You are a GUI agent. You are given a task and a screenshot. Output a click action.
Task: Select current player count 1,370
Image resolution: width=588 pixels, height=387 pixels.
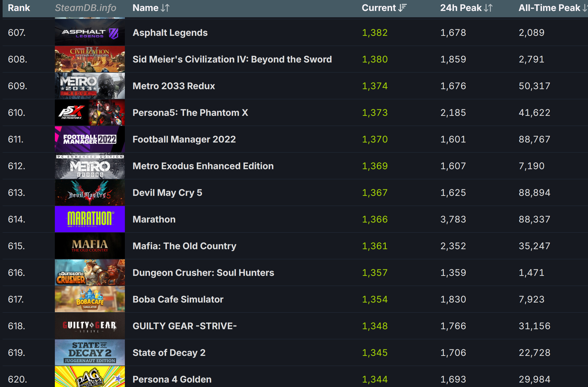[x=375, y=139]
